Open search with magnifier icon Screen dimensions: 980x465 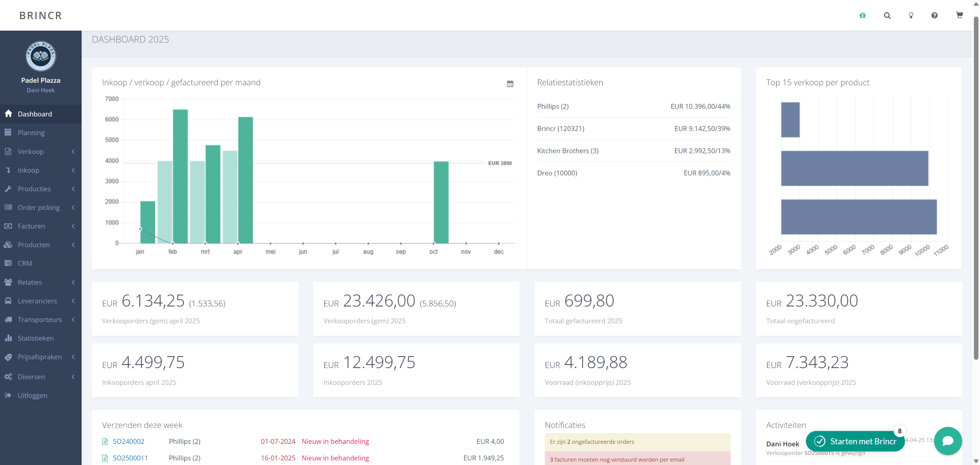click(x=887, y=15)
